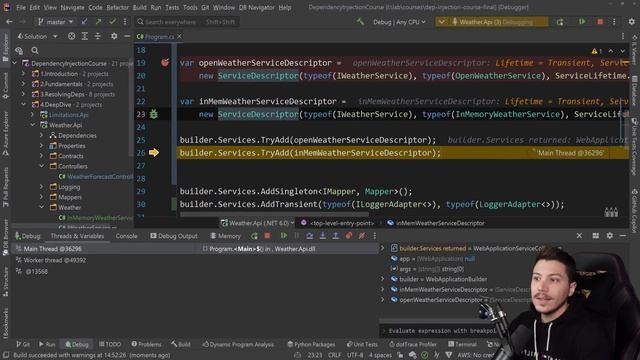The image size is (640, 360).
Task: Click rerun icon in debug toolbar
Action: [254, 236]
